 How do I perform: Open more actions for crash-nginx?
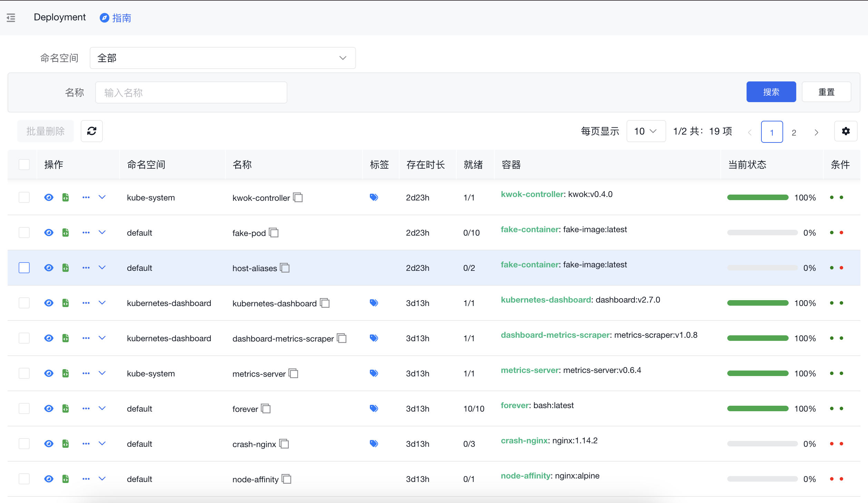click(86, 444)
